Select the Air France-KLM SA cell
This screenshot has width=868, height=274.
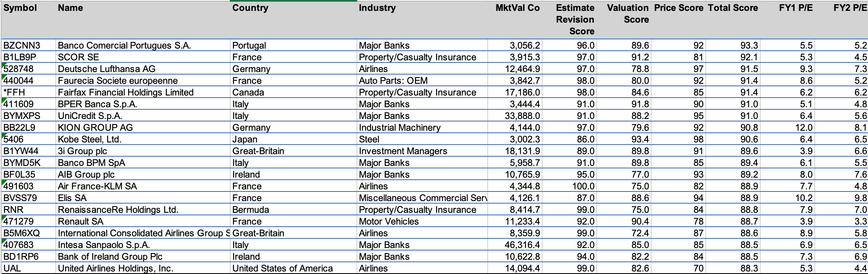click(x=143, y=186)
